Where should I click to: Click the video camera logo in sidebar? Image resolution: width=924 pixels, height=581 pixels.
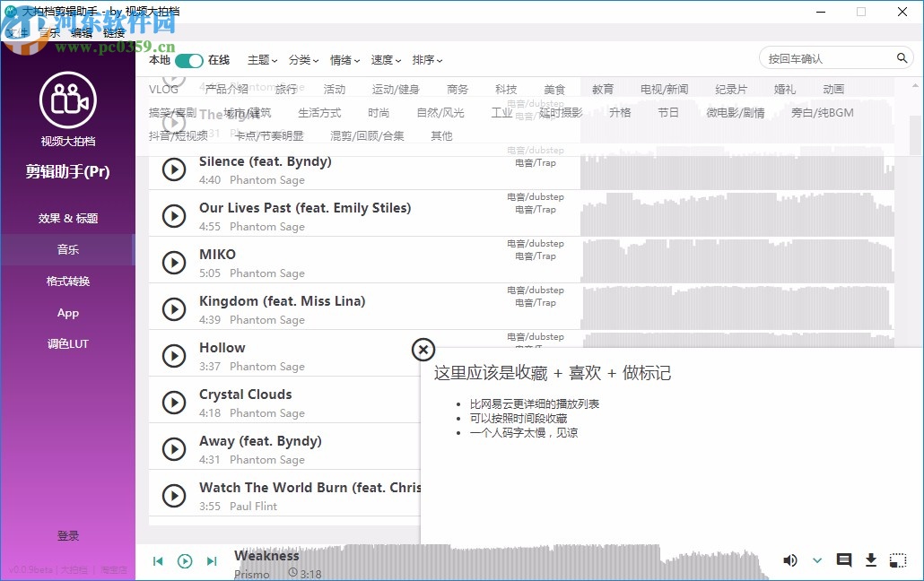coord(68,100)
